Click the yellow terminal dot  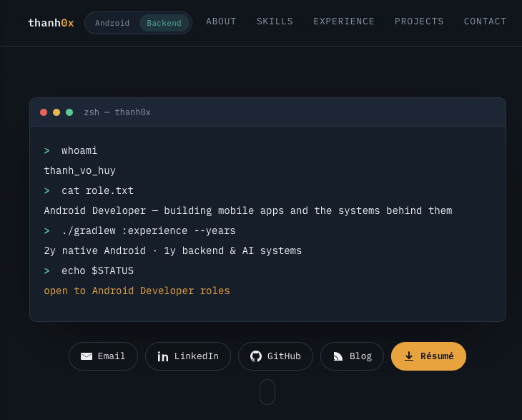click(x=56, y=112)
